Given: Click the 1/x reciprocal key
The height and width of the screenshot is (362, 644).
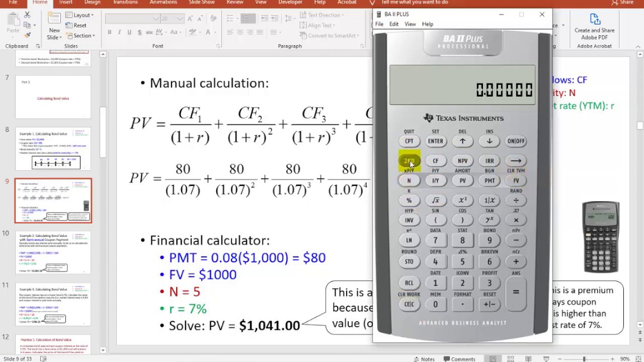Looking at the screenshot, I should [x=489, y=200].
